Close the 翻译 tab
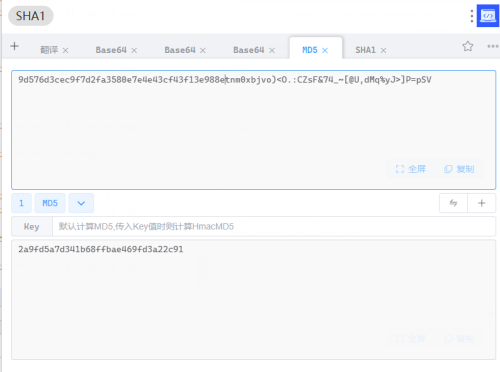 (x=65, y=50)
